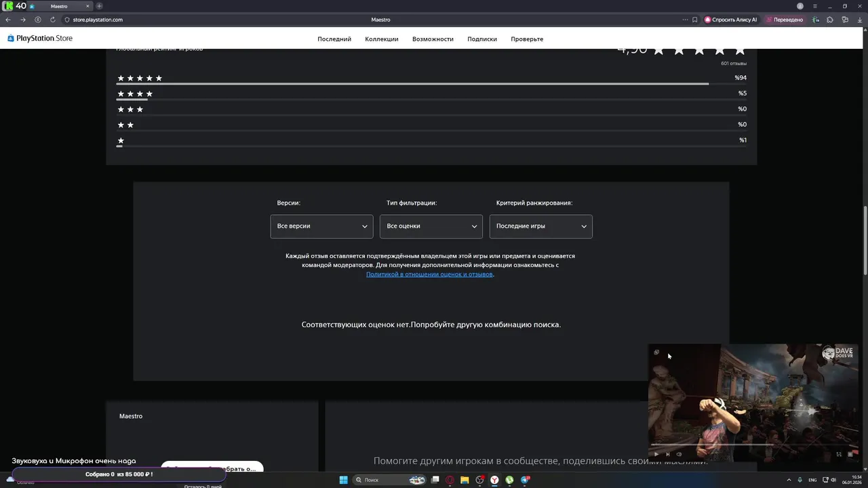Screen dimensions: 868x488
Task: Mute the picture-in-picture video
Action: tap(679, 454)
